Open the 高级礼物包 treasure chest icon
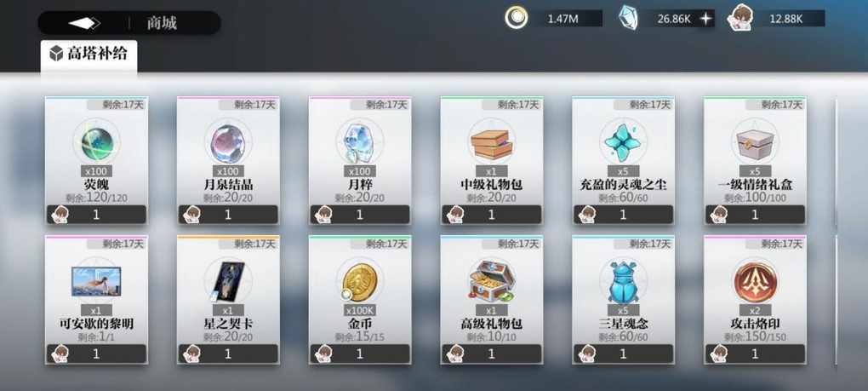Viewport: 868px width, 391px height. coord(491,281)
